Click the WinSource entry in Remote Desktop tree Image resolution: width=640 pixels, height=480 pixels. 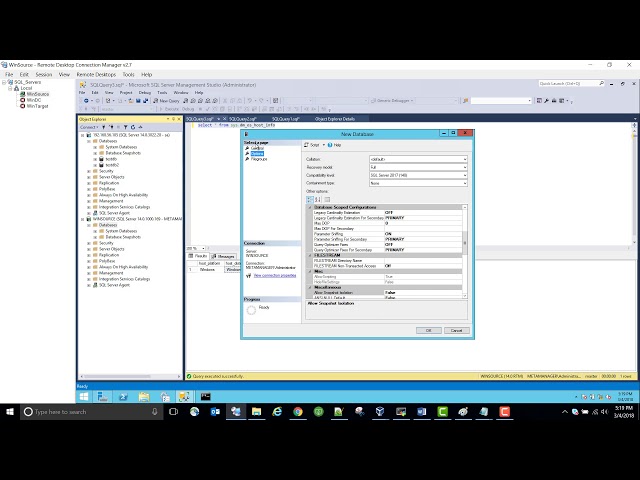(x=38, y=94)
